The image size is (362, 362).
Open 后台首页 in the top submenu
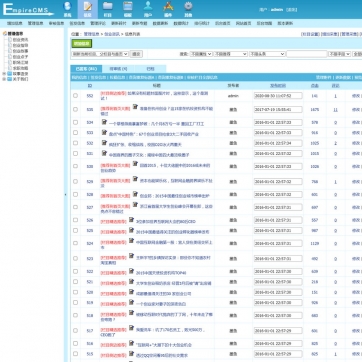(x=223, y=23)
